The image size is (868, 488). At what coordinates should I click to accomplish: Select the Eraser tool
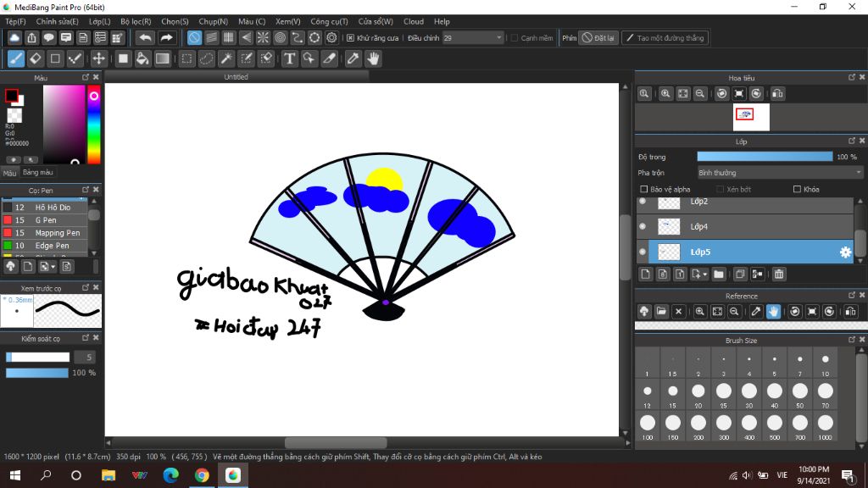(x=36, y=58)
